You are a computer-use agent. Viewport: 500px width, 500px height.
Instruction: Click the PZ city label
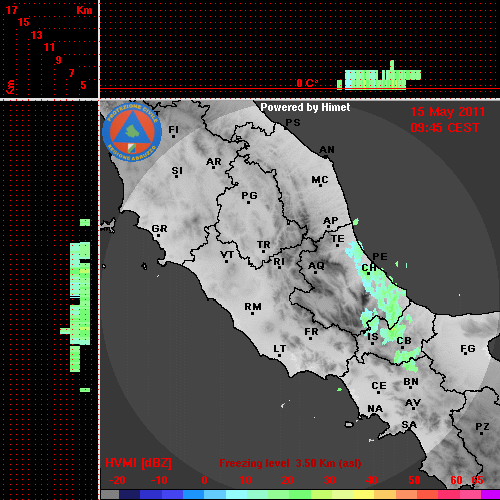(482, 426)
